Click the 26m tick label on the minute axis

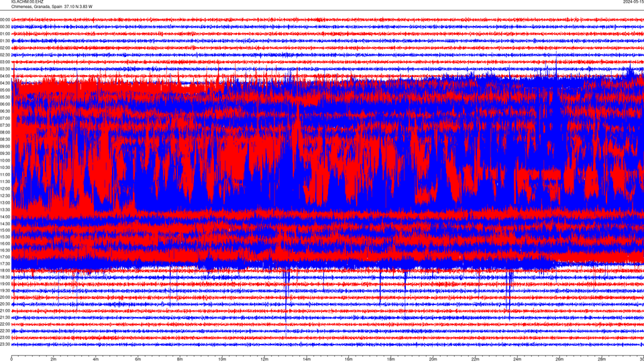pyautogui.click(x=559, y=359)
